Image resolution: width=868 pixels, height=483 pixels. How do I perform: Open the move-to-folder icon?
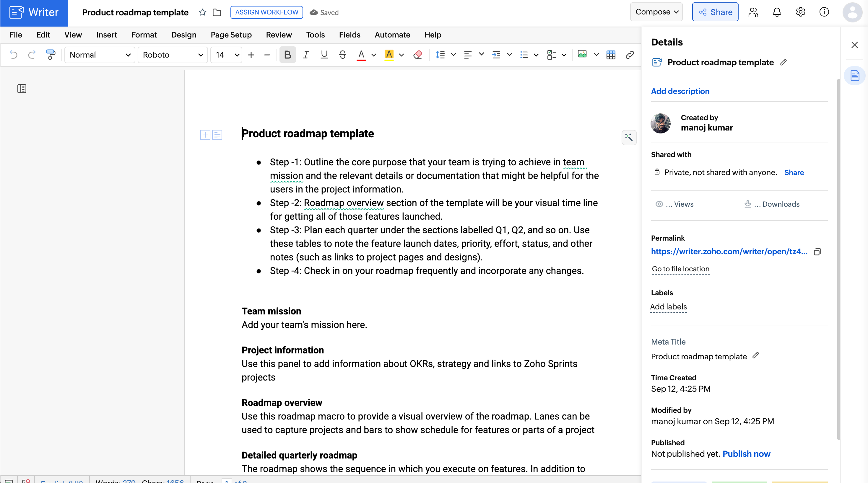(x=217, y=12)
